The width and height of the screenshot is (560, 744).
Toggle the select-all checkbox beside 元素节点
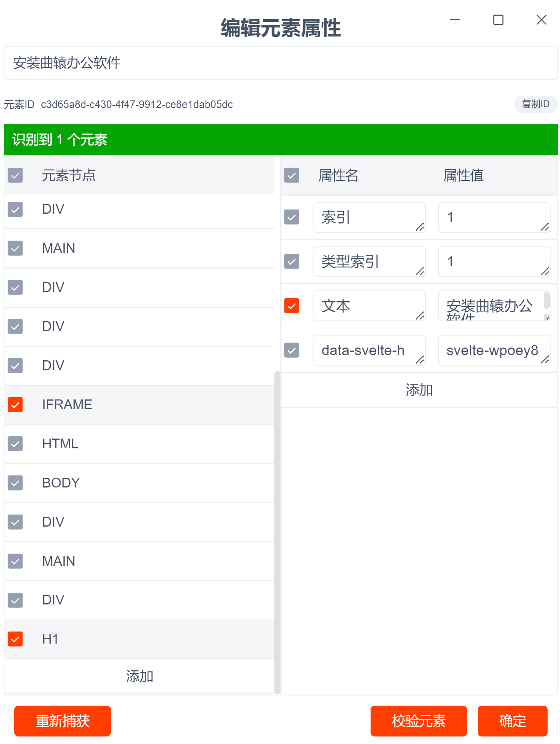(x=15, y=175)
